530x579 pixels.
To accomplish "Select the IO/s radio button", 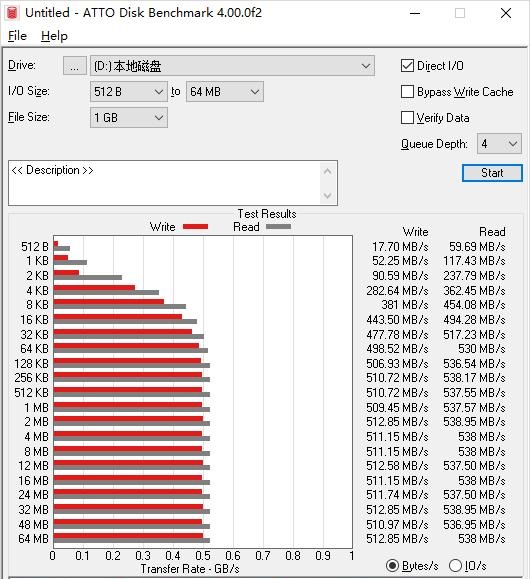I will point(455,566).
